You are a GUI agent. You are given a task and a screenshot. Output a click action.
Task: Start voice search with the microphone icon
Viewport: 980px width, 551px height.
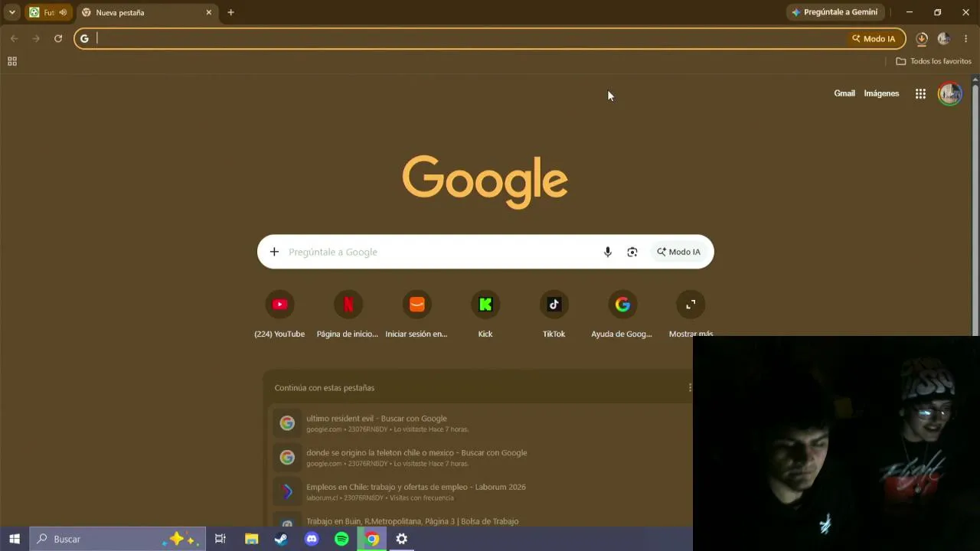pyautogui.click(x=608, y=252)
